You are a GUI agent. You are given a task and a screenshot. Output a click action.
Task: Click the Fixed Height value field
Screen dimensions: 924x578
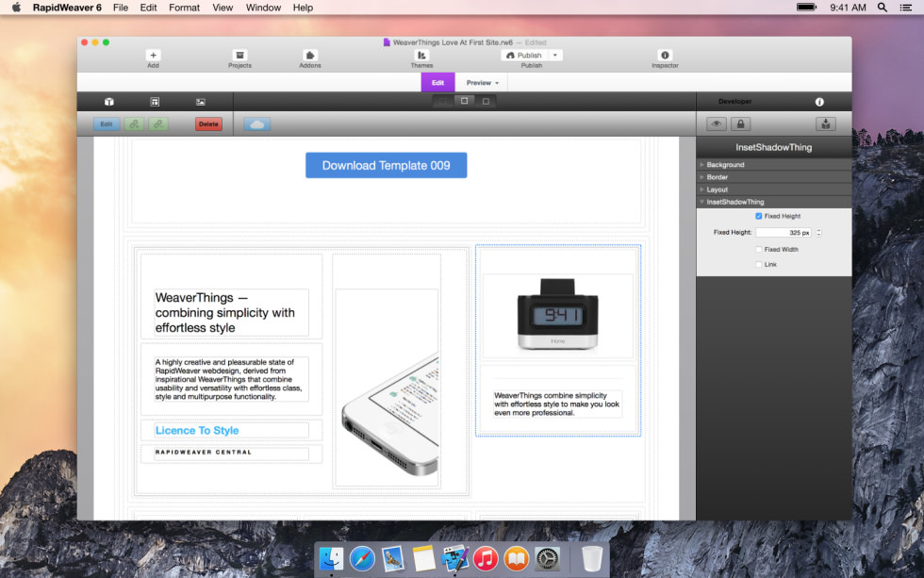784,233
